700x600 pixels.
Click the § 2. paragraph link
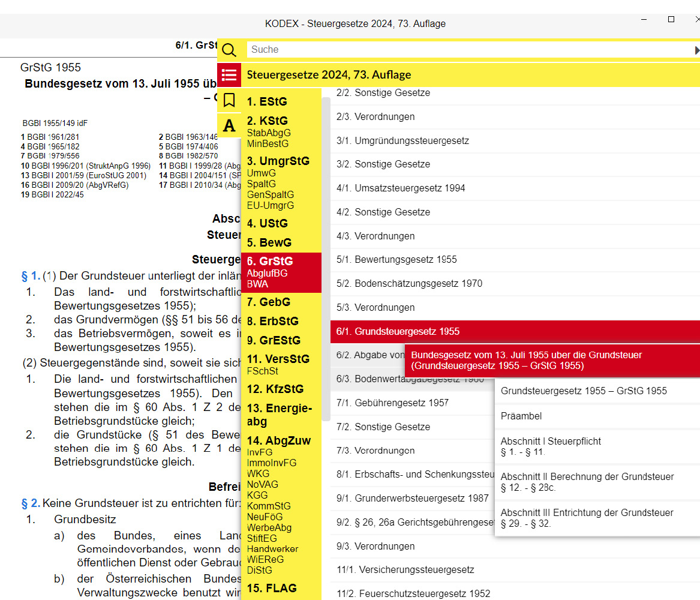coord(31,503)
